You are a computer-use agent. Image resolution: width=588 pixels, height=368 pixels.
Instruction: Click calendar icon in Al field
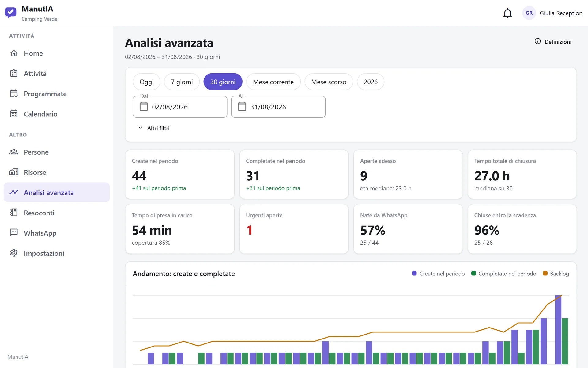pos(242,106)
